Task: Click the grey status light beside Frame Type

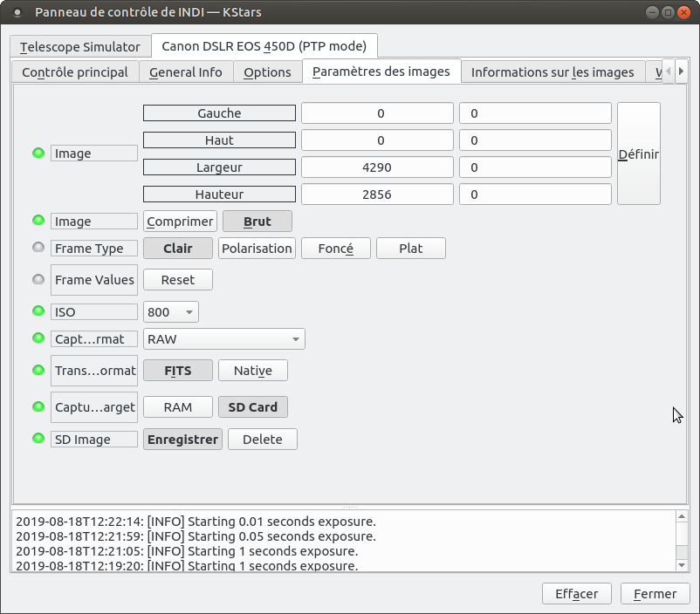Action: [x=38, y=247]
